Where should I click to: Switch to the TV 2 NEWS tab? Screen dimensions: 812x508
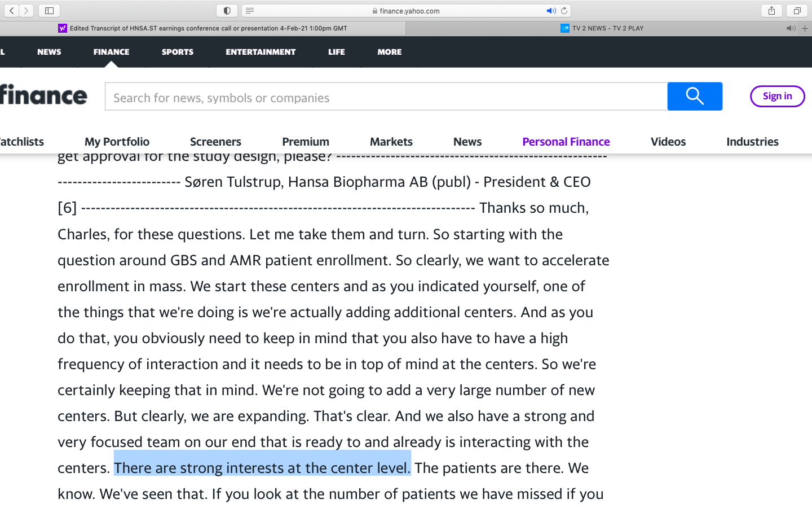click(x=608, y=28)
